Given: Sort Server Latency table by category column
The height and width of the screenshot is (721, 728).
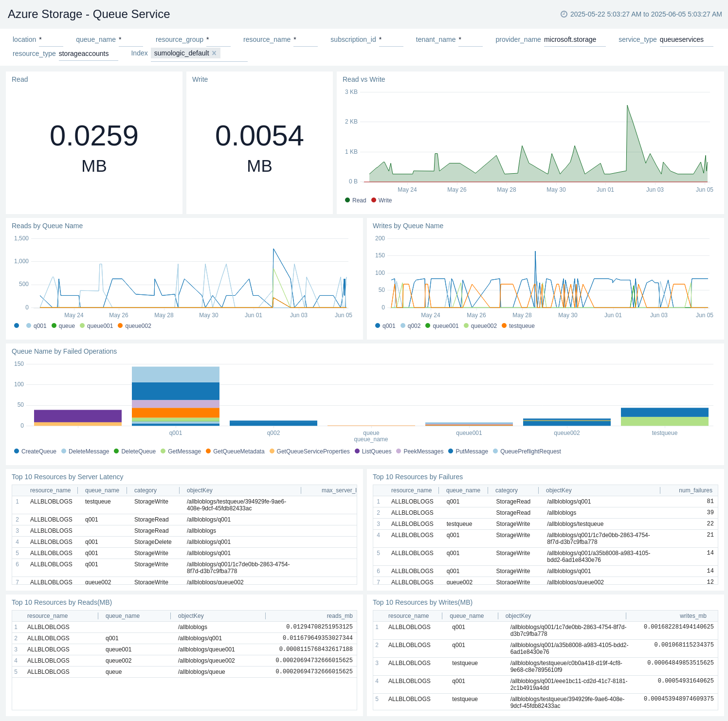Looking at the screenshot, I should click(x=146, y=490).
